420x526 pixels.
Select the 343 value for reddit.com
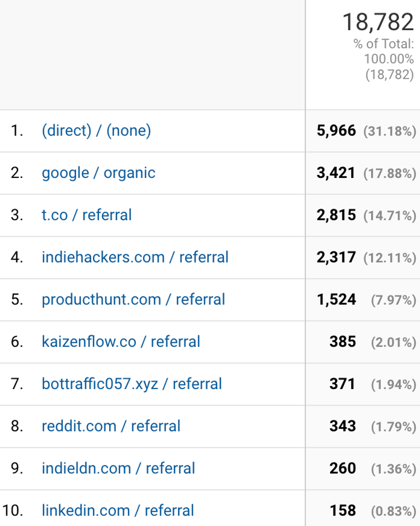click(x=342, y=426)
